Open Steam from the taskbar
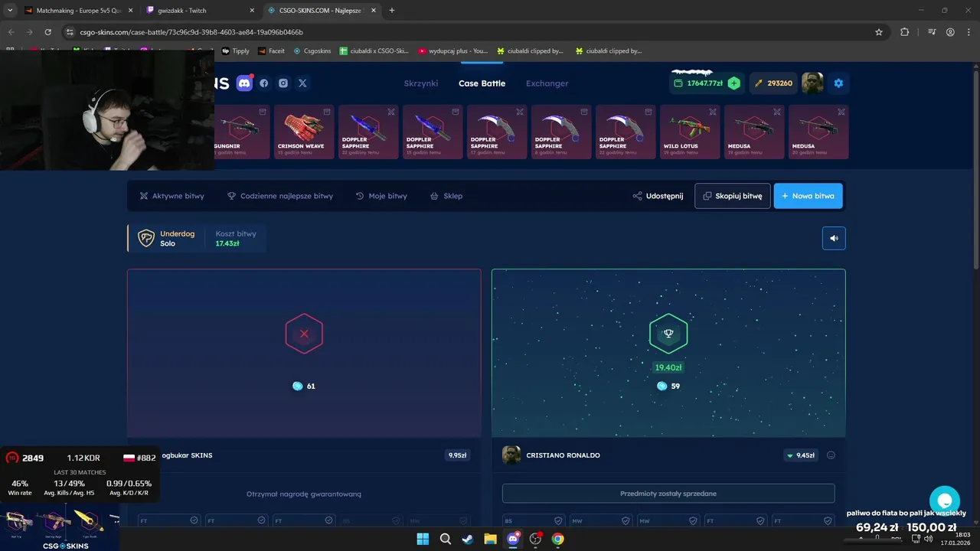Screen dimensions: 980x551 point(467,539)
